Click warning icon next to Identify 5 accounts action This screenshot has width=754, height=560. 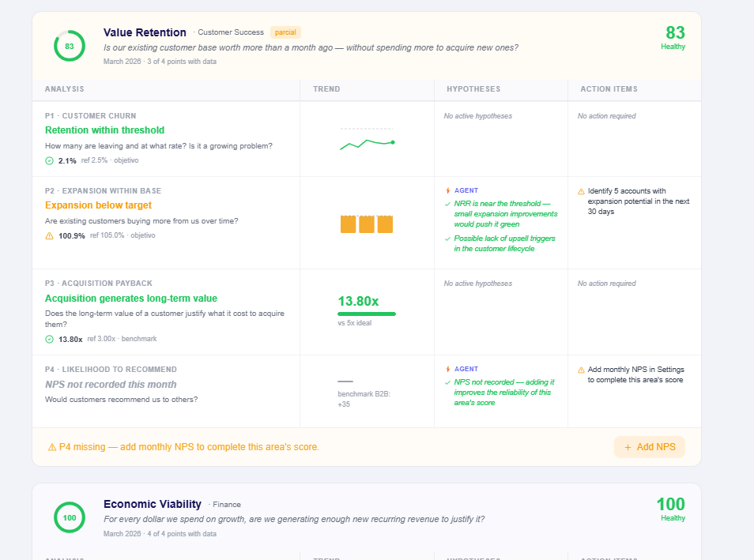(581, 191)
